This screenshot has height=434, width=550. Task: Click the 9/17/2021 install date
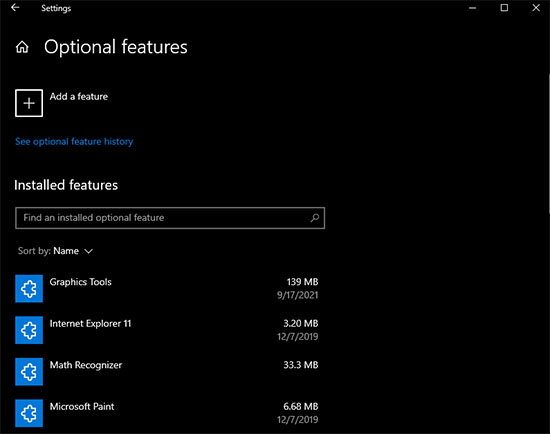297,295
